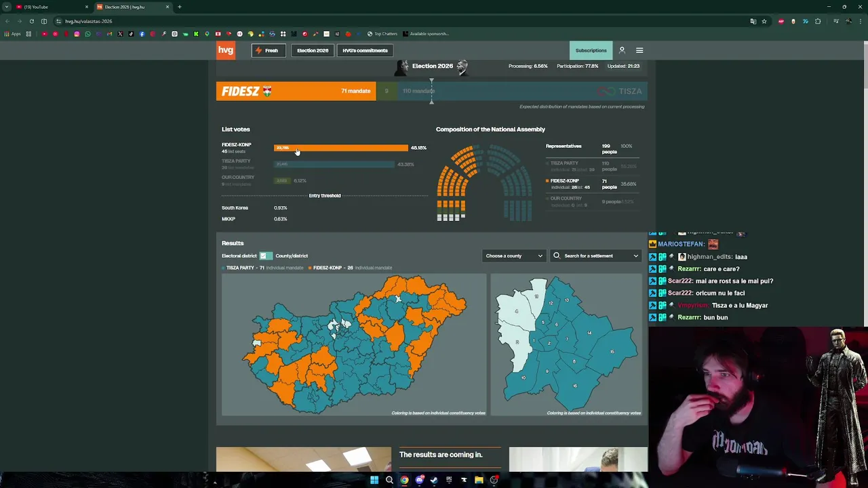Click the Subscriptions button
Screen dimensions: 868x488
[591, 50]
